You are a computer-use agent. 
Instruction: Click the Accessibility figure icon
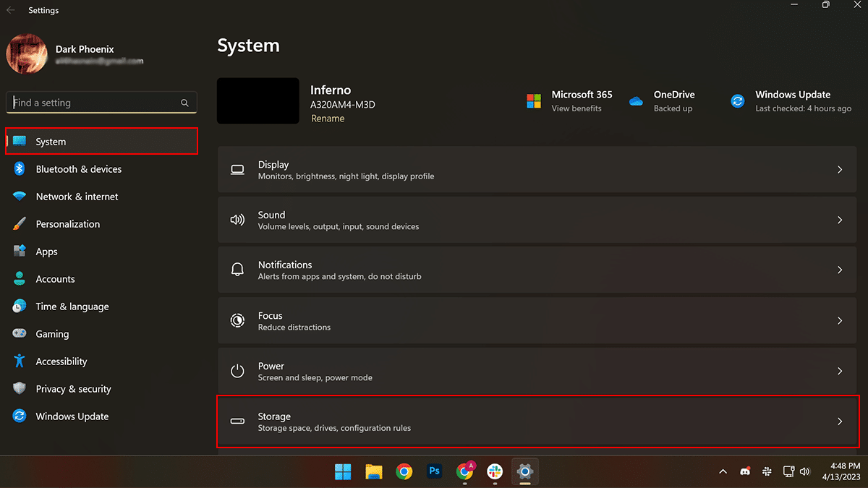pos(20,361)
